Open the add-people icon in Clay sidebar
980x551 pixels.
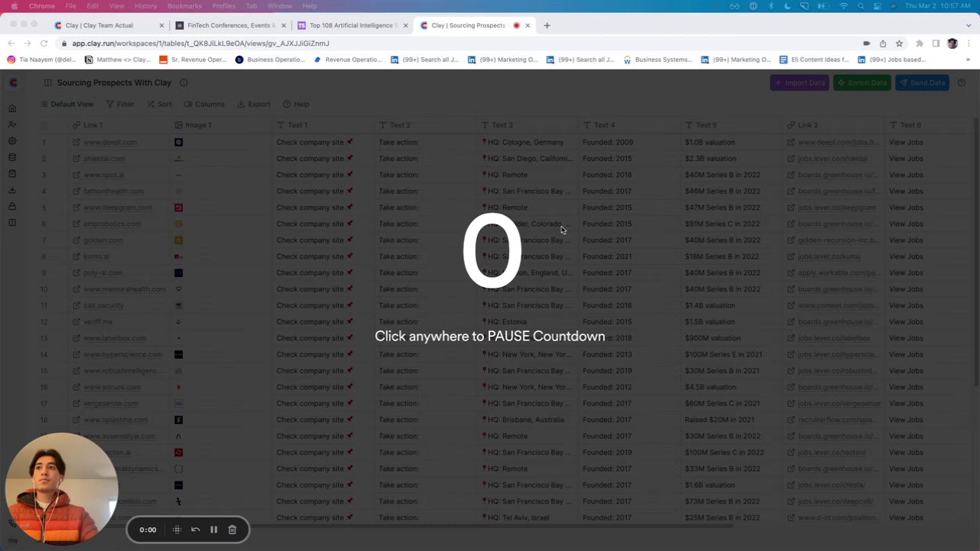pos(12,124)
